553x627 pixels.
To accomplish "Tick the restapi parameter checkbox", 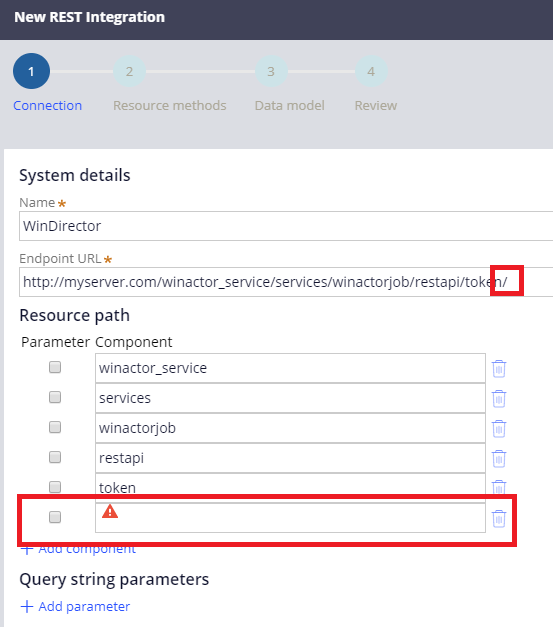I will pos(55,457).
